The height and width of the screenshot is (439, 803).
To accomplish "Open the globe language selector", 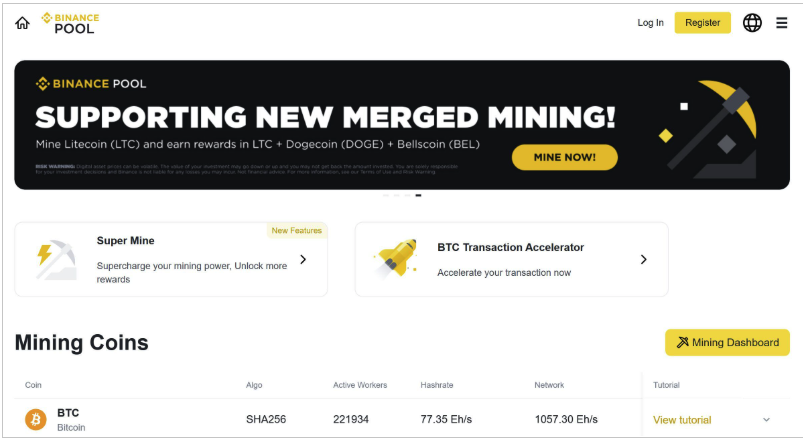I will [x=752, y=23].
